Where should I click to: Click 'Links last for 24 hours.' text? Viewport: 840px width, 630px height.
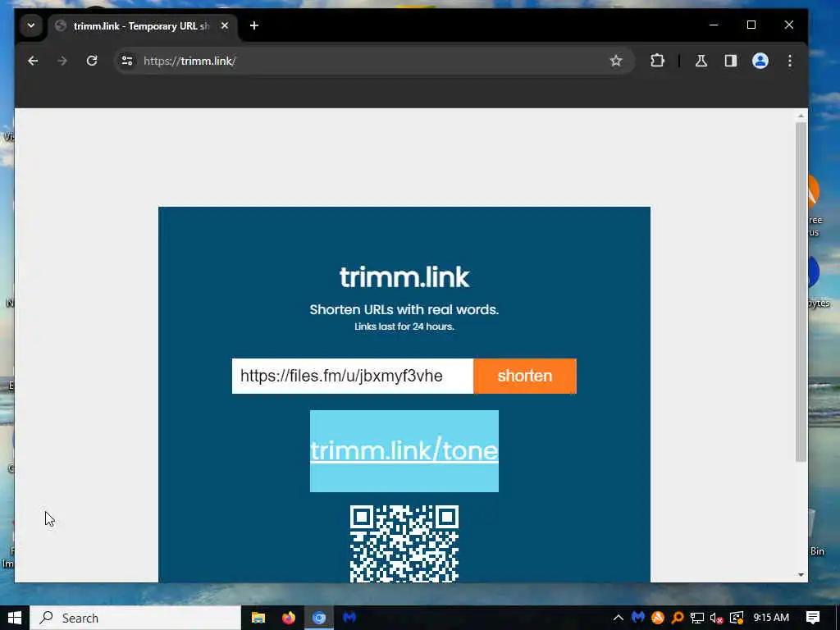tap(404, 326)
